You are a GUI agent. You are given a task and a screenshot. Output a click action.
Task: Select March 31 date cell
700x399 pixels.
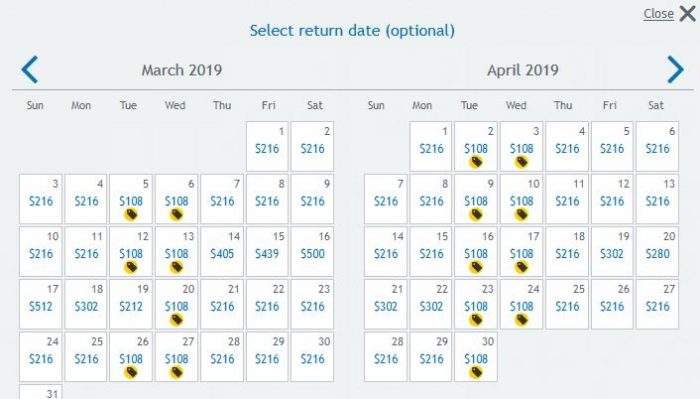(41, 392)
